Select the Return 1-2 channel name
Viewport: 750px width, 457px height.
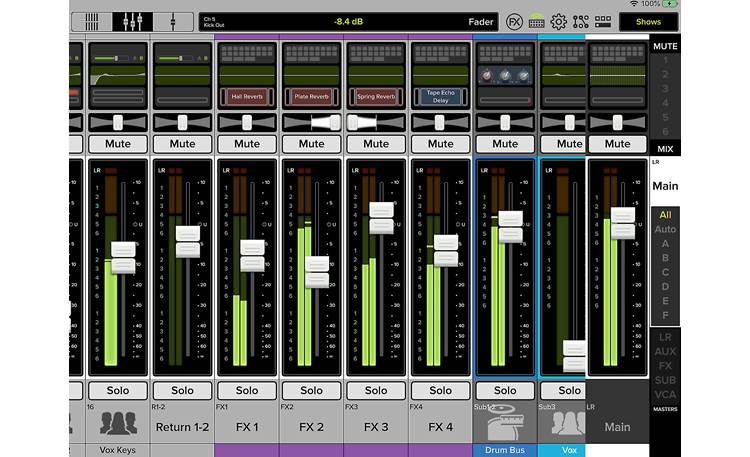click(x=182, y=427)
